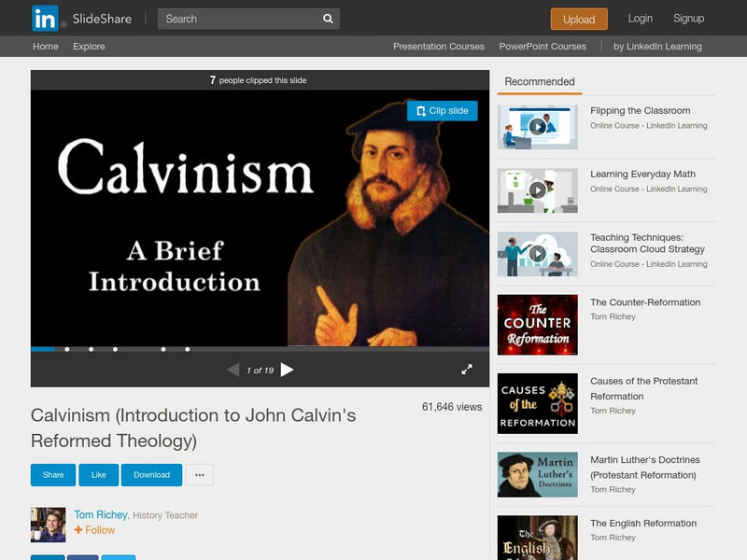Open the more options ellipsis button

pyautogui.click(x=199, y=475)
